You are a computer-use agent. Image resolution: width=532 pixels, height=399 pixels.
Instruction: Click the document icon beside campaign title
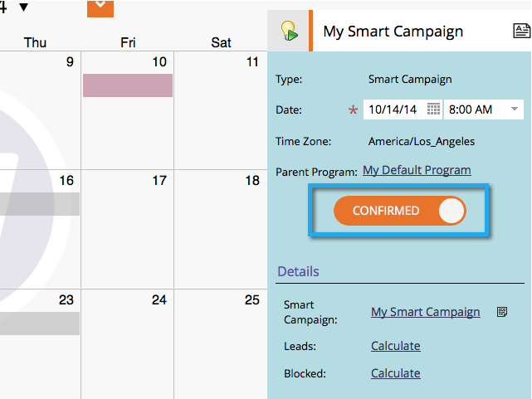tap(521, 32)
